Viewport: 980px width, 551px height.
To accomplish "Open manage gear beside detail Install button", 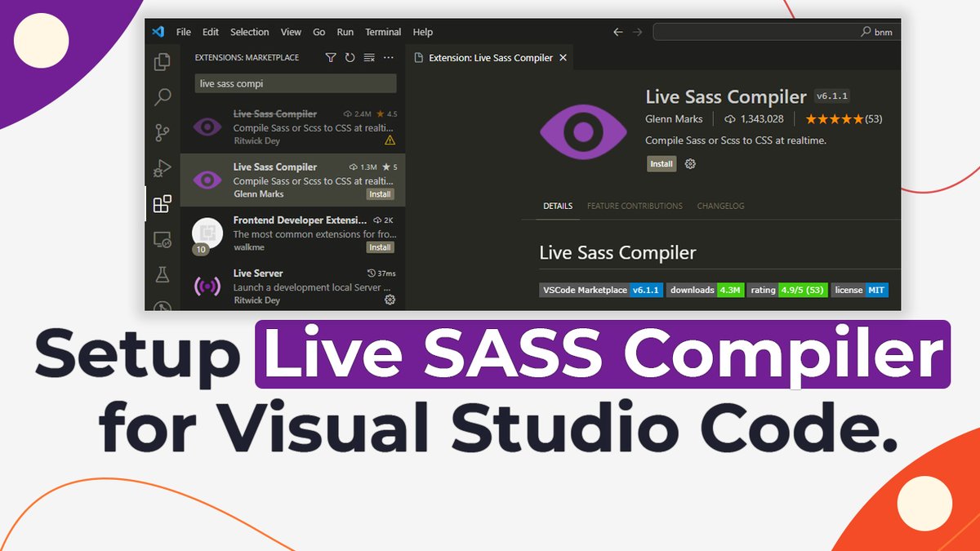I will (690, 164).
